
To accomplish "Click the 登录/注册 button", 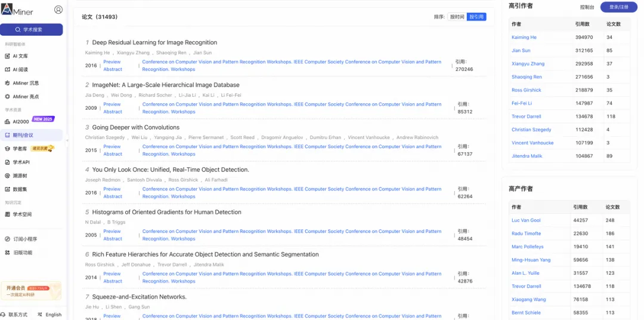I will [618, 7].
